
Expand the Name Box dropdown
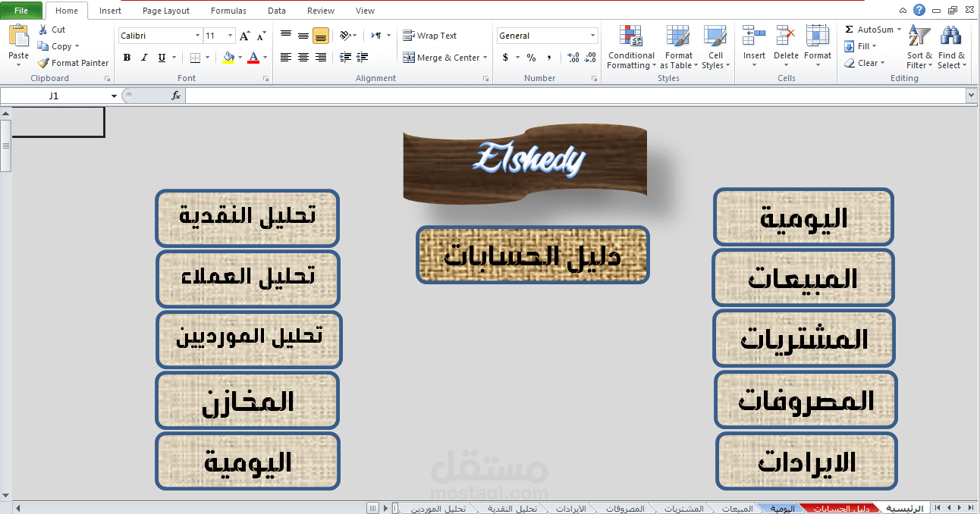(114, 96)
